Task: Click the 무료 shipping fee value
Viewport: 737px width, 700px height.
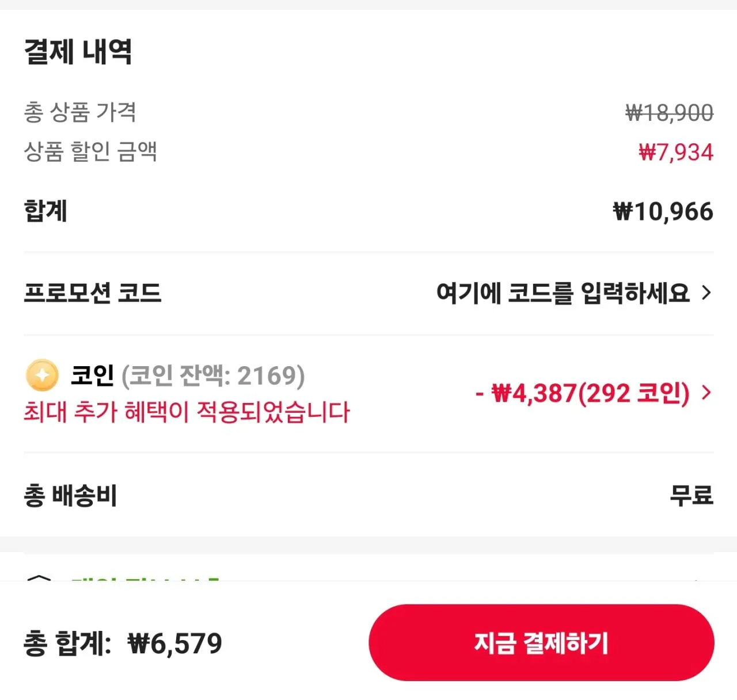Action: coord(691,495)
